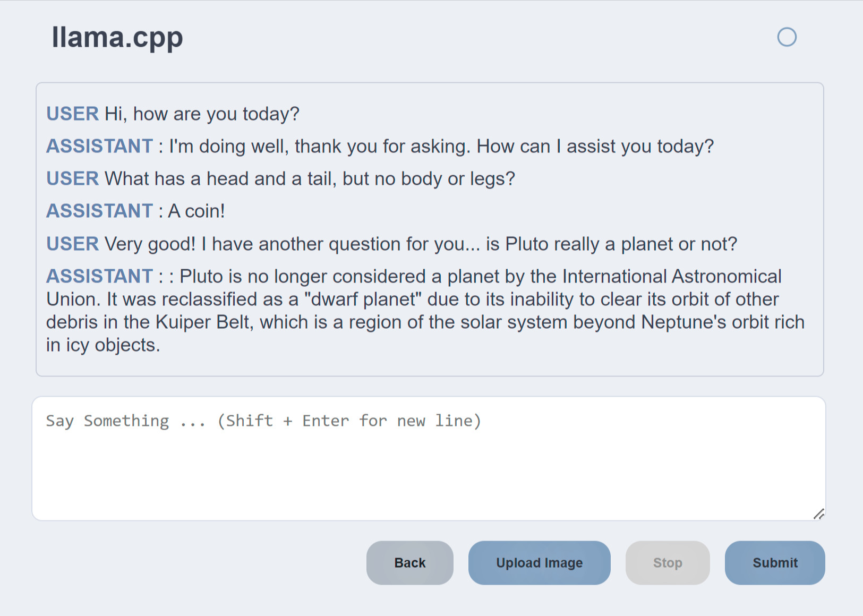Click the ASSISTANT label before Pluto answer
This screenshot has height=616, width=863.
tap(99, 277)
